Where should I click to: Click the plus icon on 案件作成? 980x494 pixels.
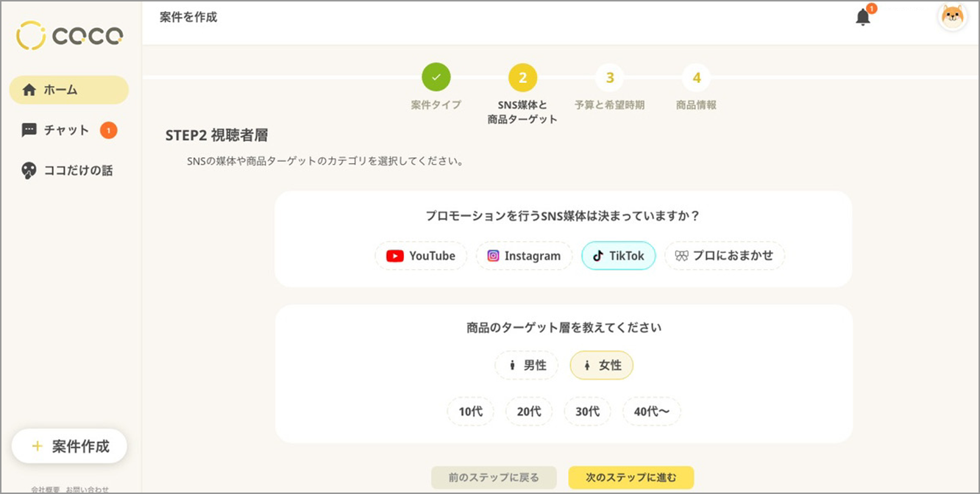coord(36,446)
